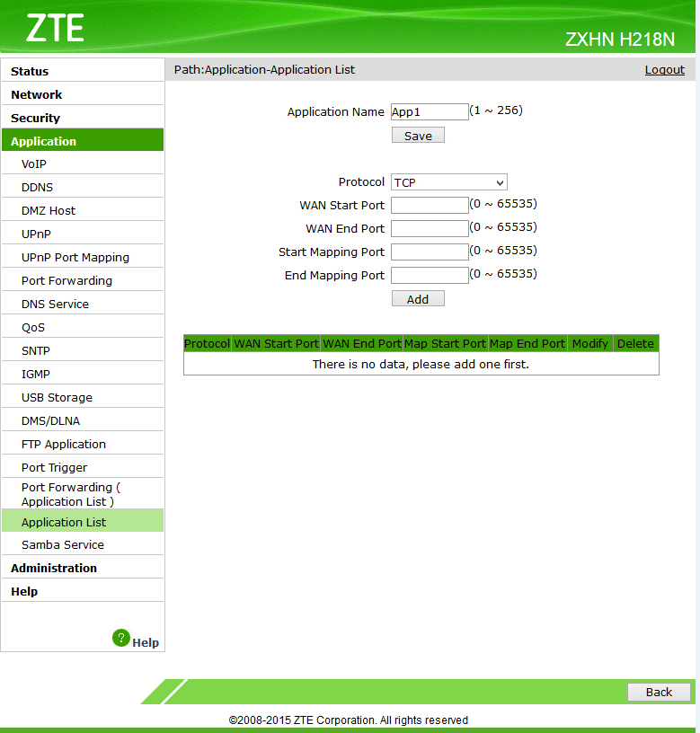The width and height of the screenshot is (700, 733).
Task: Select the Application List sidebar item
Action: [83, 521]
